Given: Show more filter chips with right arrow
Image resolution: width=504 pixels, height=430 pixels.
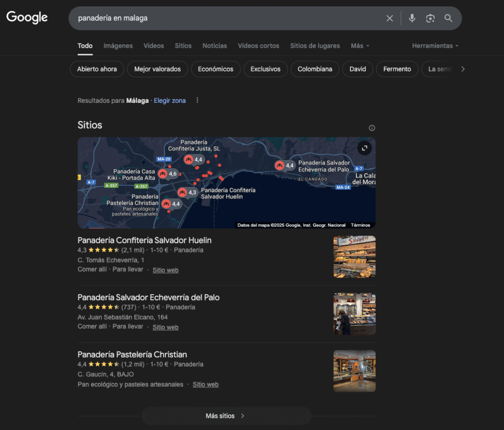Looking at the screenshot, I should point(463,69).
